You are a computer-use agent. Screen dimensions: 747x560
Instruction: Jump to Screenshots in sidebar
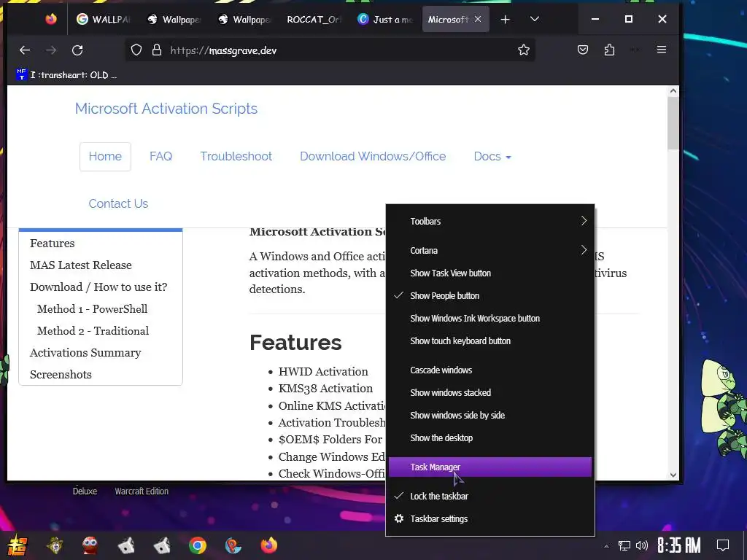[61, 375]
